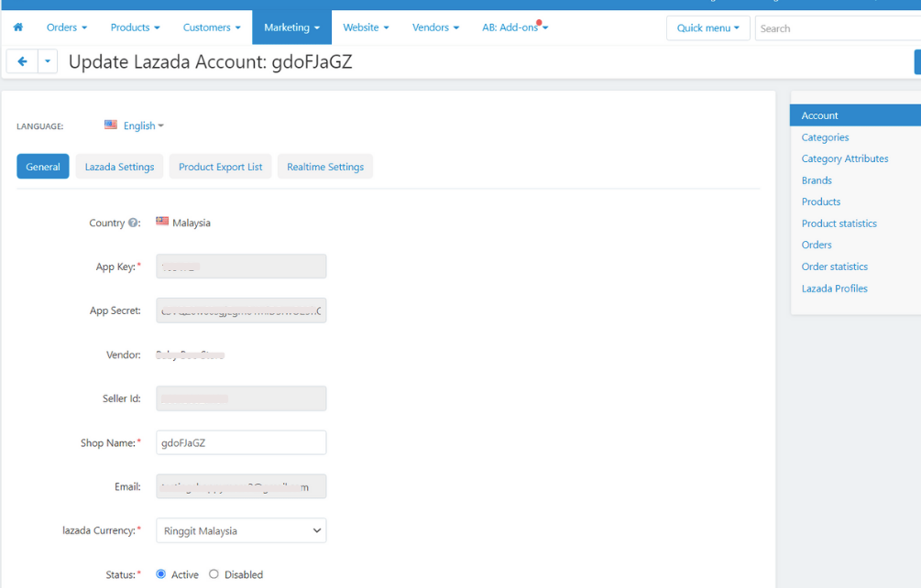Image resolution: width=921 pixels, height=588 pixels.
Task: Switch to Product Export List tab
Action: 220,167
